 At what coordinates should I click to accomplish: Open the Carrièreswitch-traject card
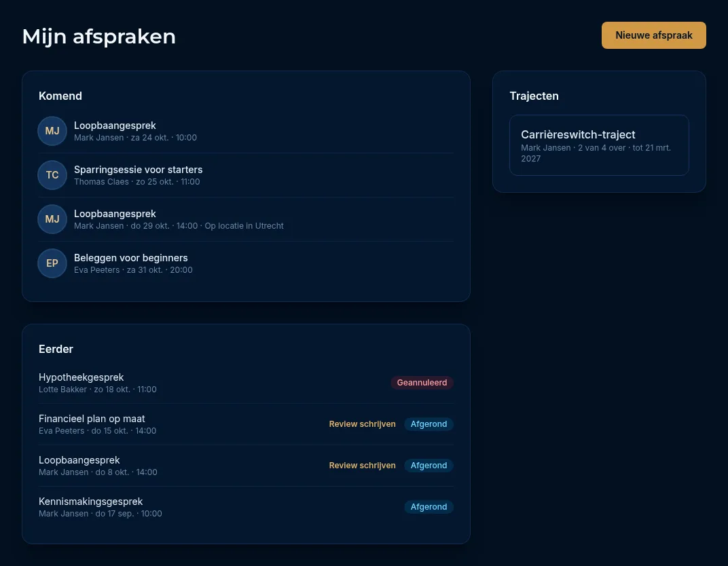[599, 145]
